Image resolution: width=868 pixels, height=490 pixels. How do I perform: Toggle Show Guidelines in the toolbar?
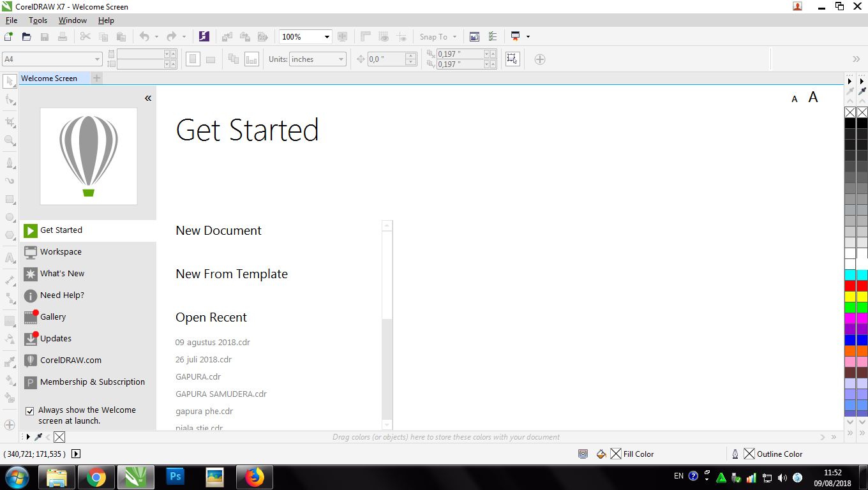[401, 36]
